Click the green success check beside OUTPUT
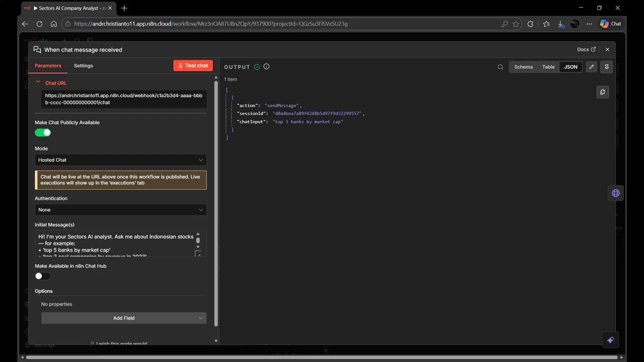Viewport: 644px width, 362px height. 257,66
